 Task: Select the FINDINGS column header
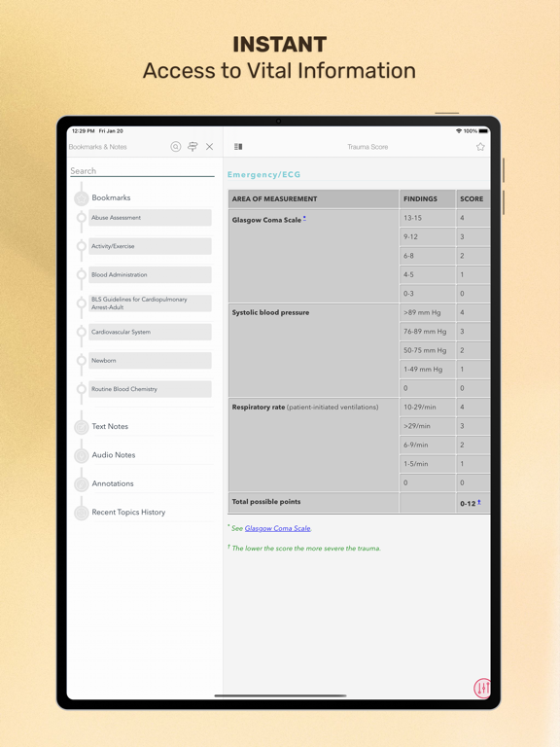[427, 199]
